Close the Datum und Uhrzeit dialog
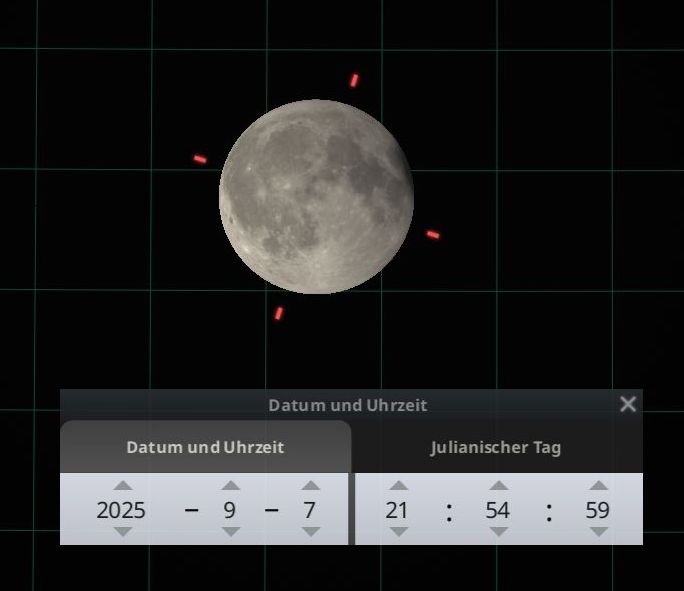Image resolution: width=684 pixels, height=591 pixels. 628,404
